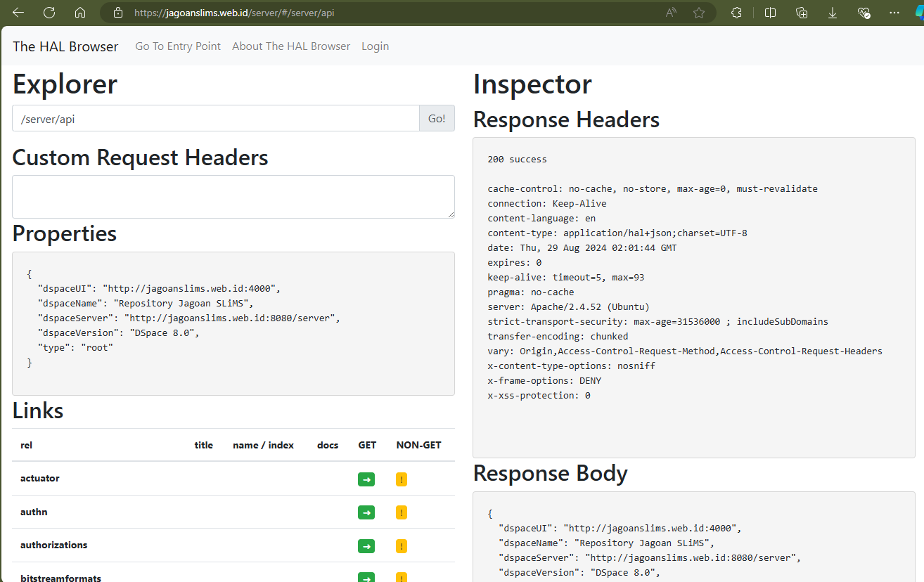Focus the Custom Request Headers text area
This screenshot has width=924, height=582.
233,197
